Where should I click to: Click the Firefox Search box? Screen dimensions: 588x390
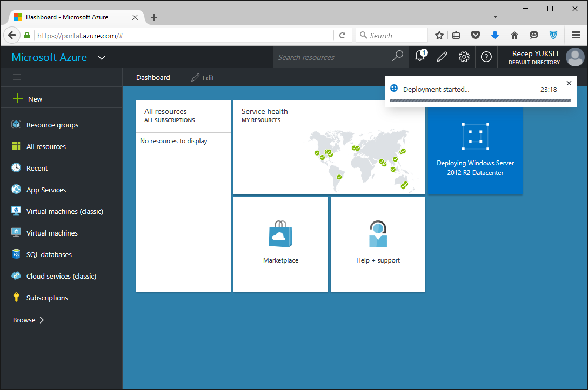coord(391,35)
